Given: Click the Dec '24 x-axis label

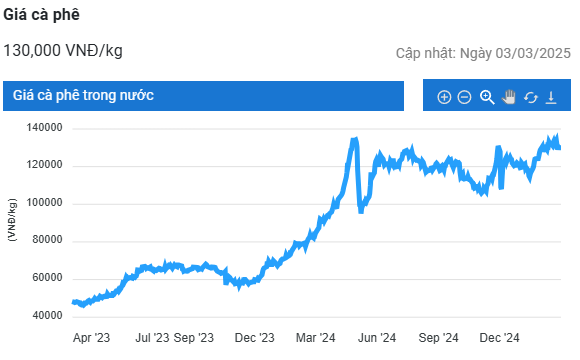Looking at the screenshot, I should (499, 337).
